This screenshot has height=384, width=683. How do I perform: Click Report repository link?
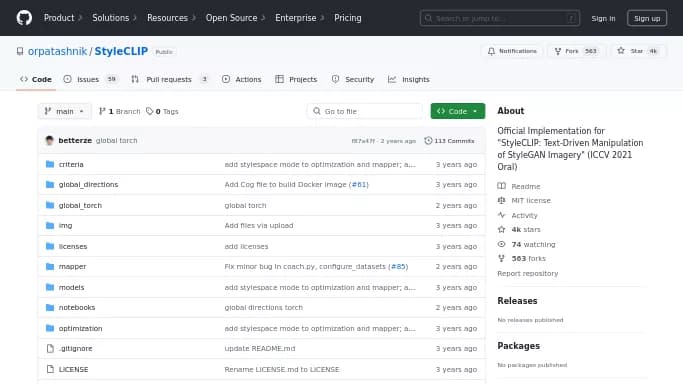[527, 273]
